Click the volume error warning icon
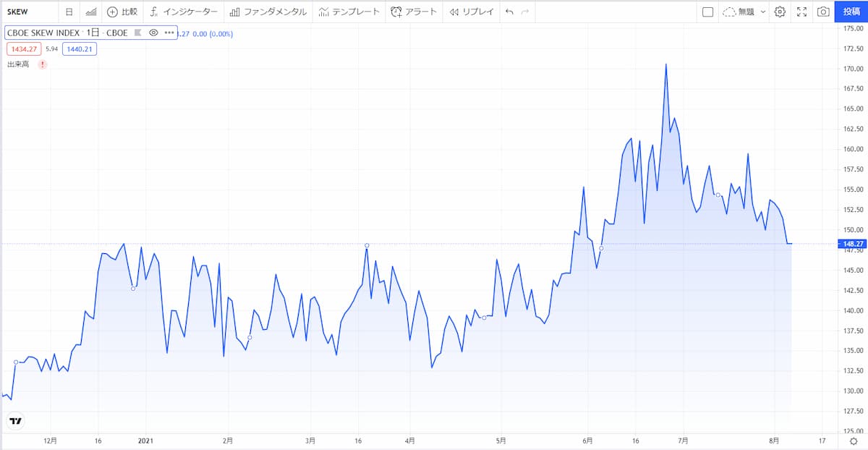Image resolution: width=868 pixels, height=450 pixels. (42, 64)
